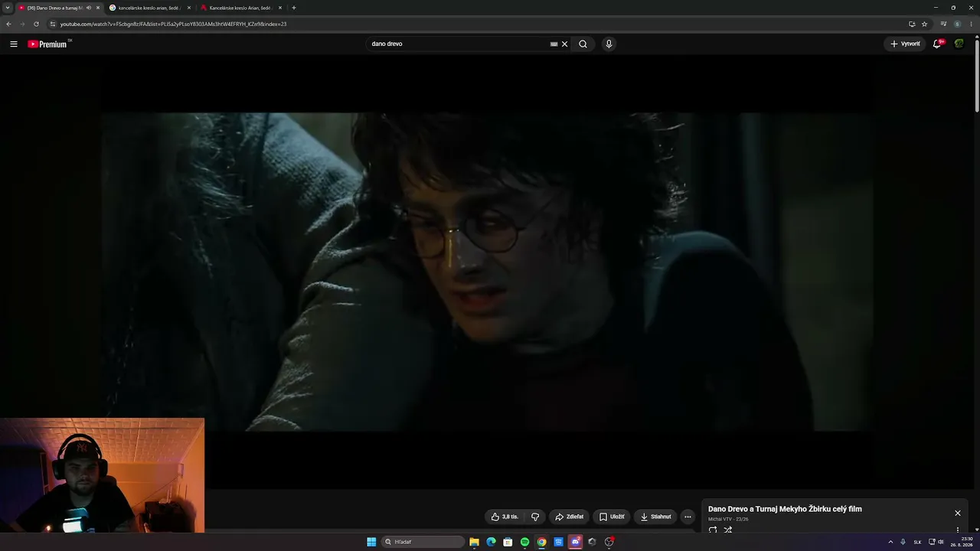The width and height of the screenshot is (980, 551).
Task: Start voice search with the microphone
Action: [609, 44]
